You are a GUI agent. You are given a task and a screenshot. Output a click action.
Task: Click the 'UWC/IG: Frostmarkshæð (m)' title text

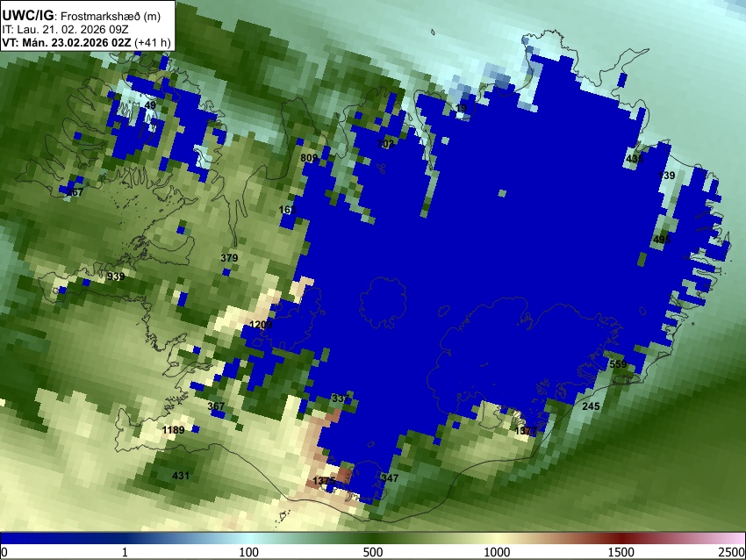click(82, 16)
